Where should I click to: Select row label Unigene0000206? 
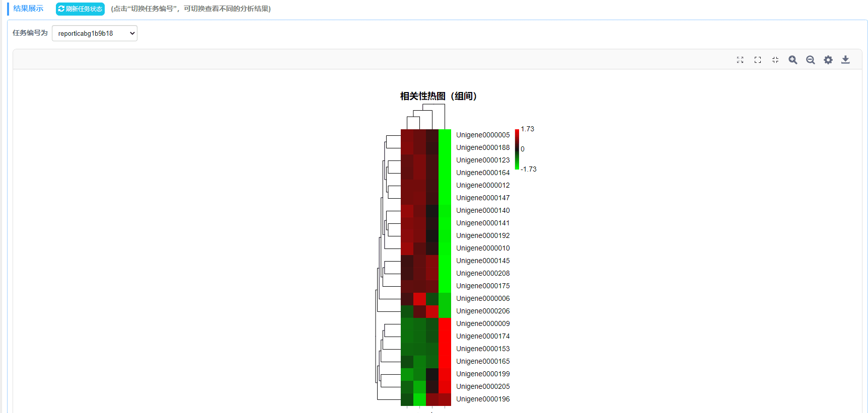pyautogui.click(x=483, y=311)
